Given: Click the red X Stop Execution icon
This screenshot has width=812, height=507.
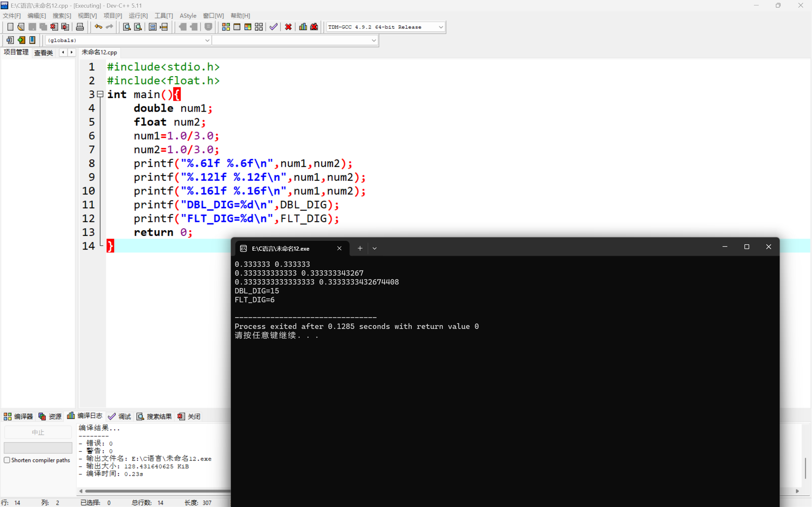Looking at the screenshot, I should (288, 27).
